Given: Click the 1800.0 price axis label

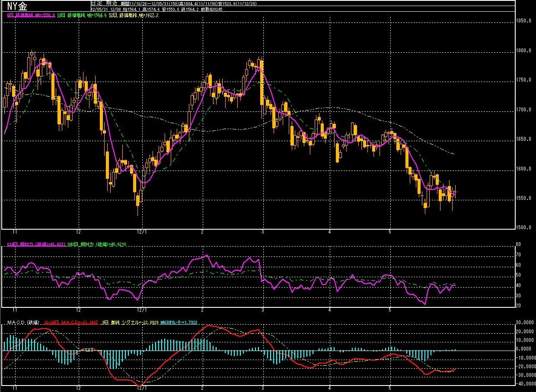Looking at the screenshot, I should (523, 51).
